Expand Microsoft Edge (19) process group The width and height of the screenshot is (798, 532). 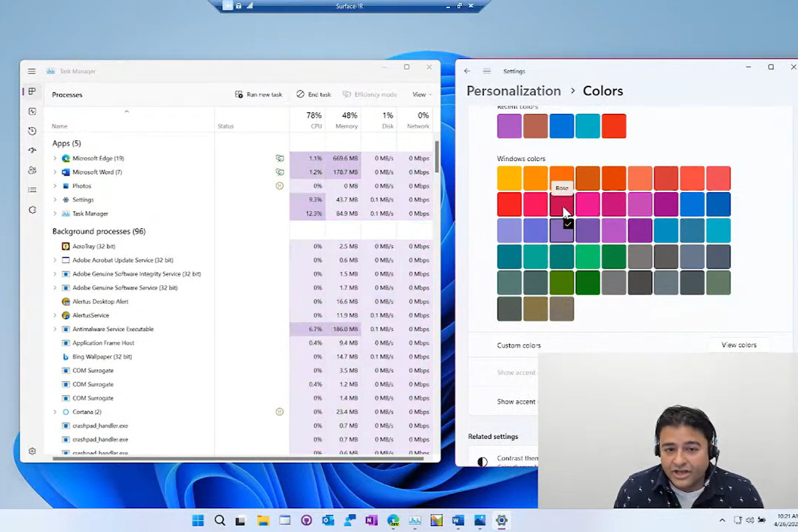(55, 158)
